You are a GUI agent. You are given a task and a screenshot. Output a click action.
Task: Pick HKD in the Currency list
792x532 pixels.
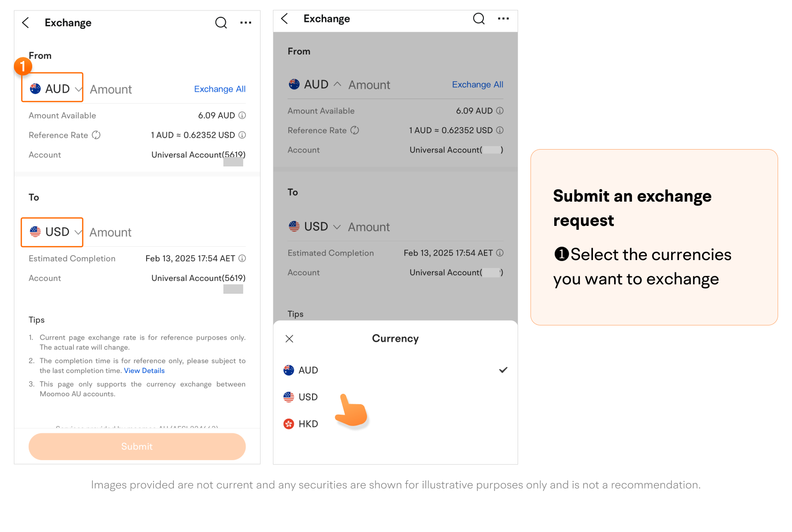(x=308, y=424)
